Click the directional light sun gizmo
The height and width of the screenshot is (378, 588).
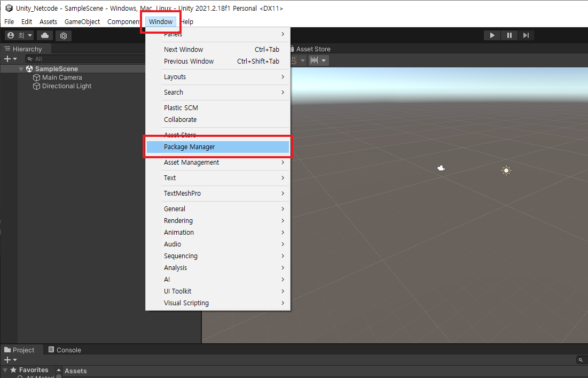click(x=506, y=171)
